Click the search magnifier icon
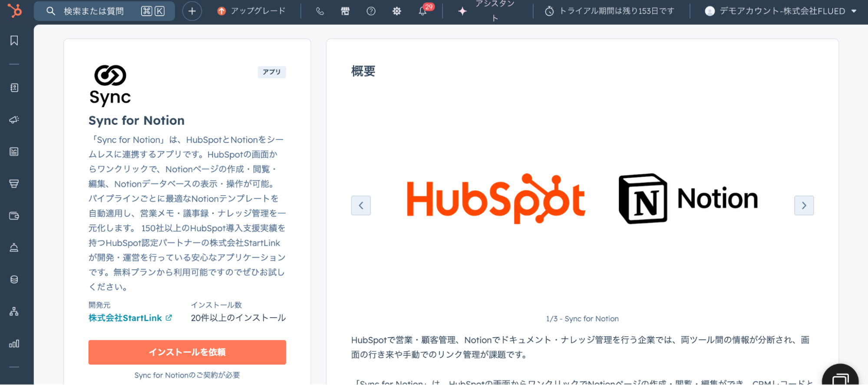 point(51,11)
